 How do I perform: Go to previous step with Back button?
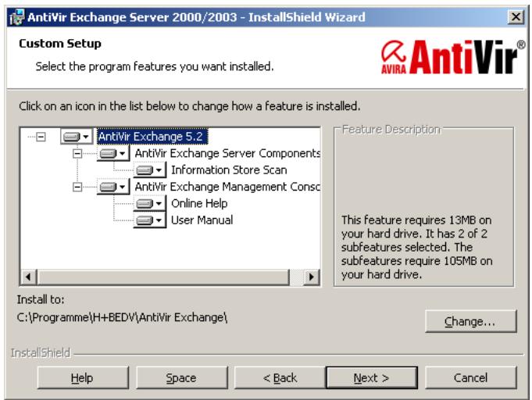(280, 377)
